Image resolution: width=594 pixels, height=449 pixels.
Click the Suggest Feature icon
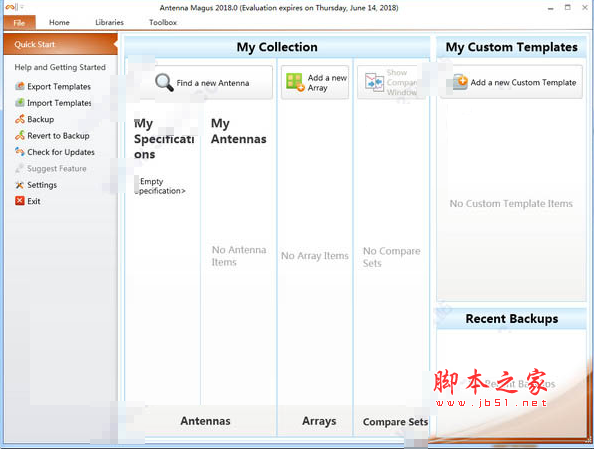coord(20,168)
